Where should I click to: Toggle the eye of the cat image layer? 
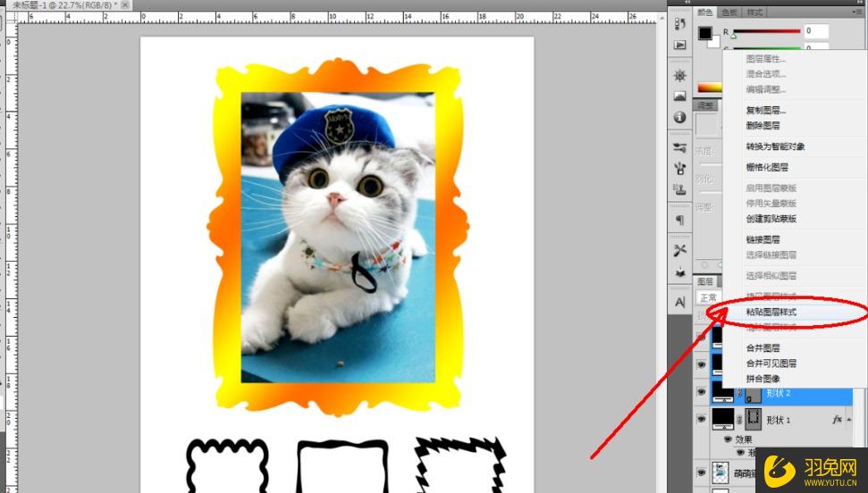[701, 473]
